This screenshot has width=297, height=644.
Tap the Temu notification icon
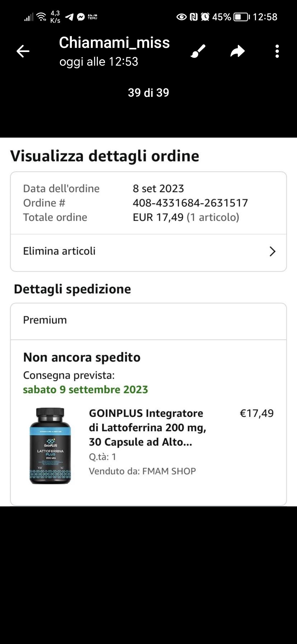92,17
